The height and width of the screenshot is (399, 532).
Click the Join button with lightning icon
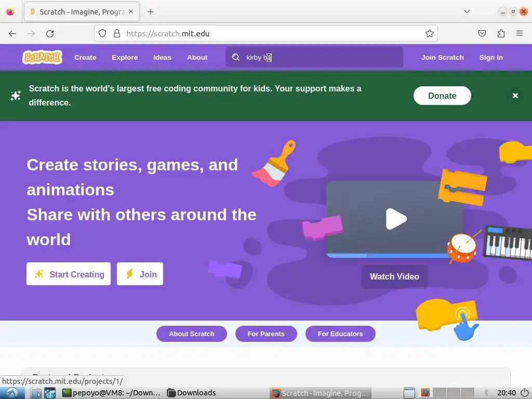coord(140,274)
